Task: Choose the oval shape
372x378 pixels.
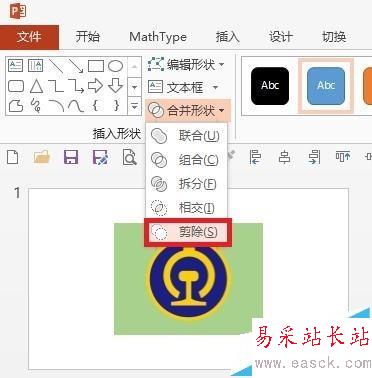Action: click(115, 66)
